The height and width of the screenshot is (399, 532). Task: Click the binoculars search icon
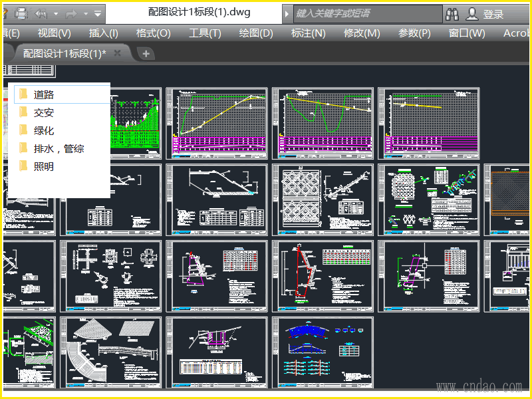(452, 14)
